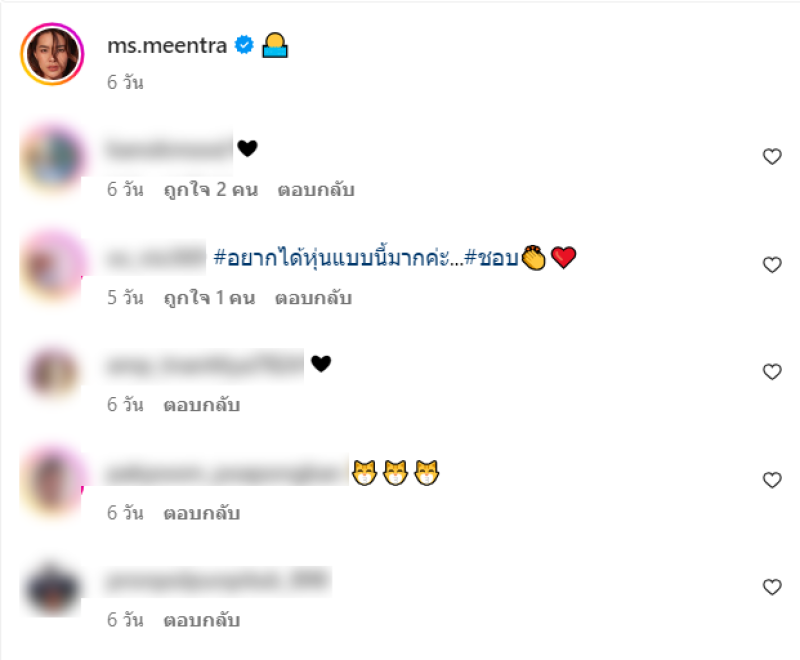The width and height of the screenshot is (800, 660).
Task: View the 1 like on hashtag comment
Action: (209, 298)
